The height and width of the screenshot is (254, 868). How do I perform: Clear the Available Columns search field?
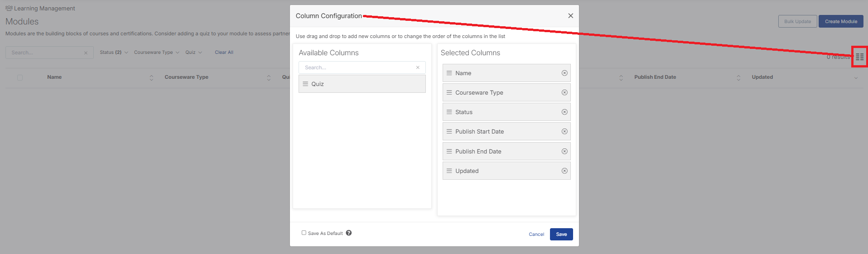(418, 67)
